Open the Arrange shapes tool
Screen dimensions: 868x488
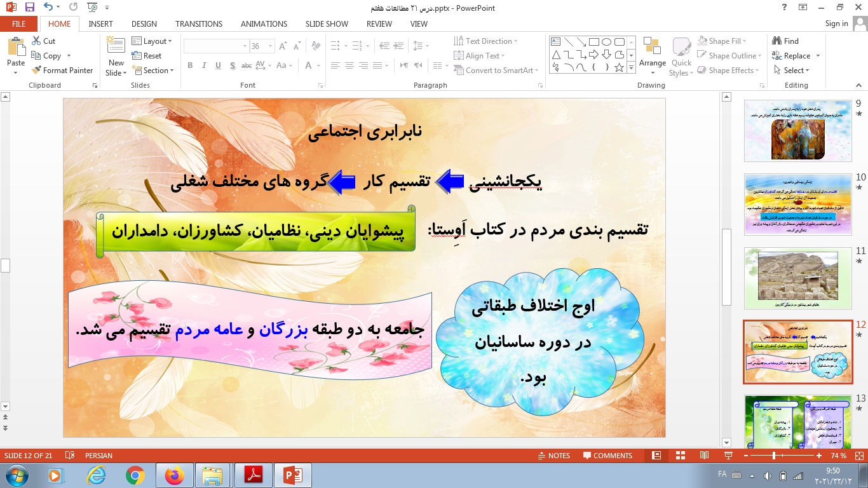(x=652, y=54)
